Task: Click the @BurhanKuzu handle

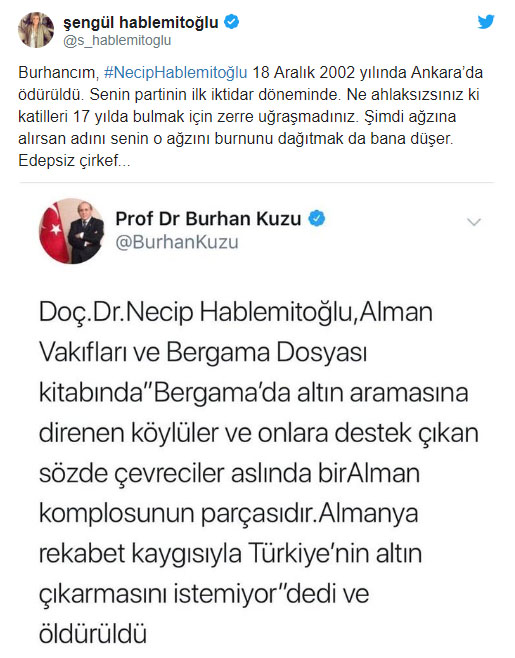Action: click(177, 243)
